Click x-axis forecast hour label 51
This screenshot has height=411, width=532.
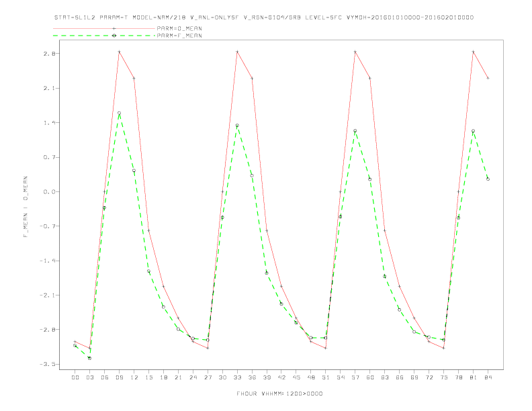326,377
